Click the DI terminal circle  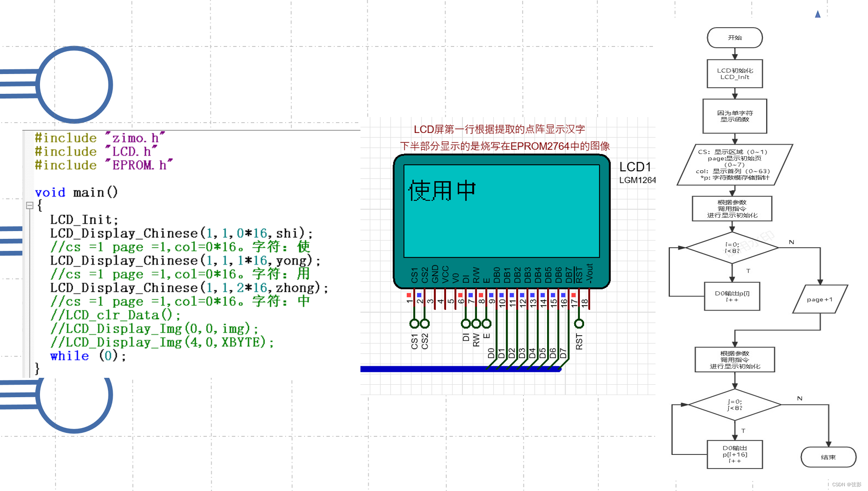466,324
